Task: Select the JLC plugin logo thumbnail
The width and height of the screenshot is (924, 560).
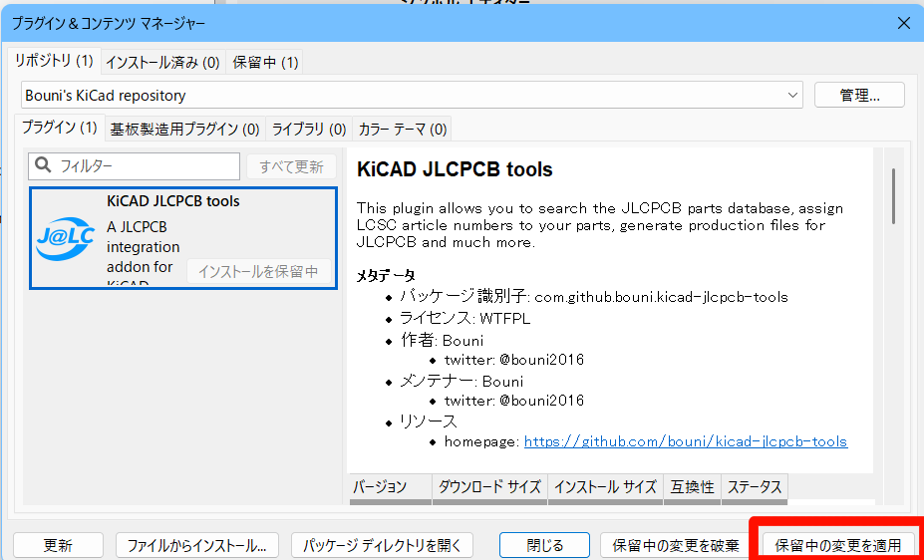Action: point(66,238)
